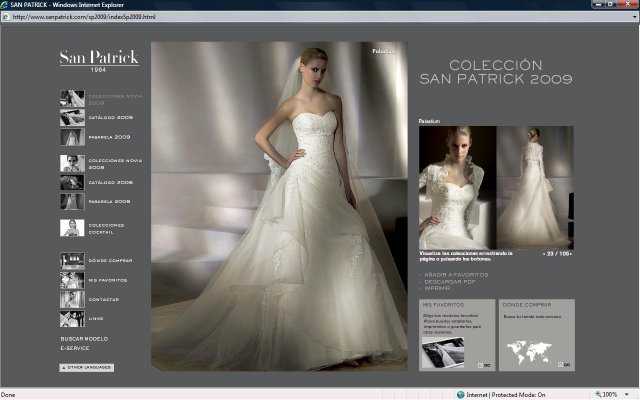This screenshot has width=640, height=400.
Task: Select the back-view dress thumbnail
Action: [536, 187]
